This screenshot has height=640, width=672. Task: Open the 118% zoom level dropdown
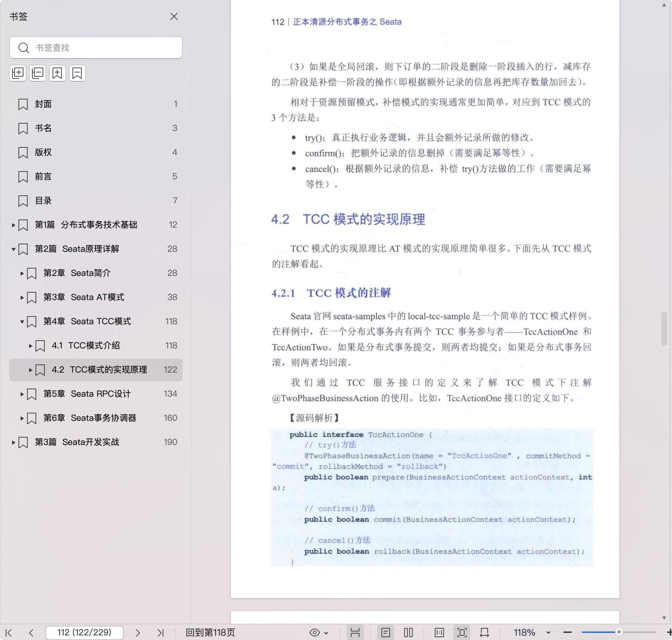[x=548, y=633]
